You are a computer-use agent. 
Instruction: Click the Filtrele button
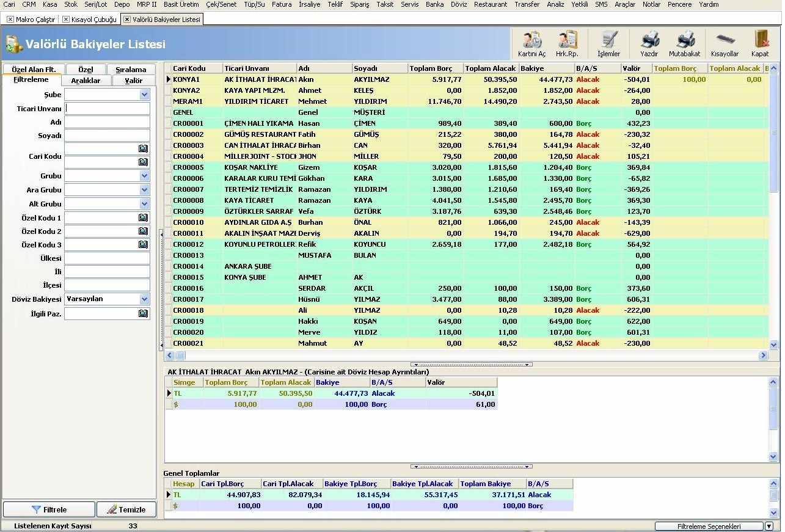point(49,509)
